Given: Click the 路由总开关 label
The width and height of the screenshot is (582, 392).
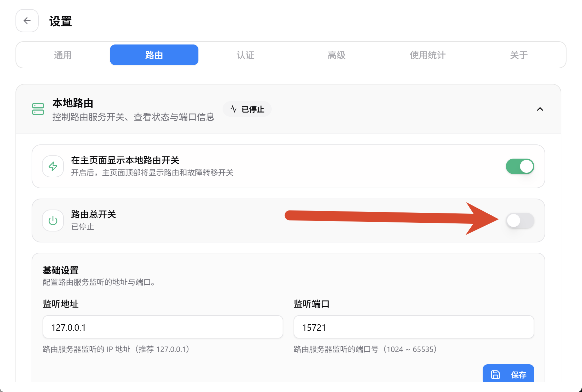Looking at the screenshot, I should (x=94, y=214).
